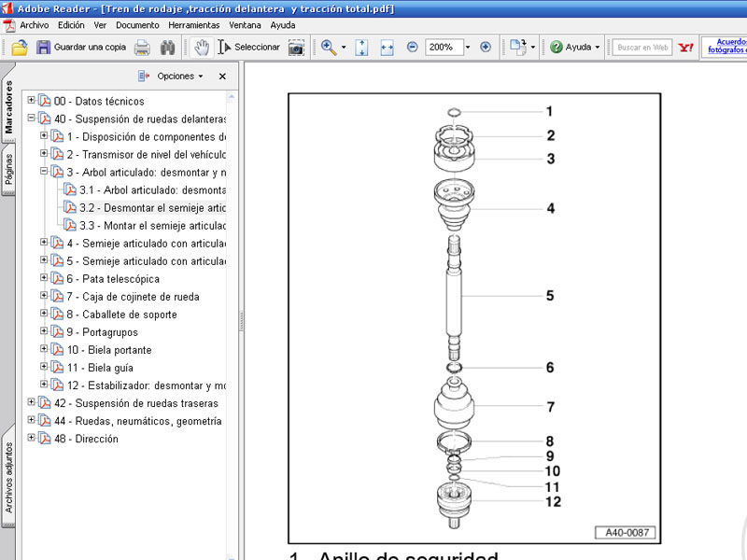Close the bookmarks panel
This screenshot has height=560, width=747.
(222, 77)
